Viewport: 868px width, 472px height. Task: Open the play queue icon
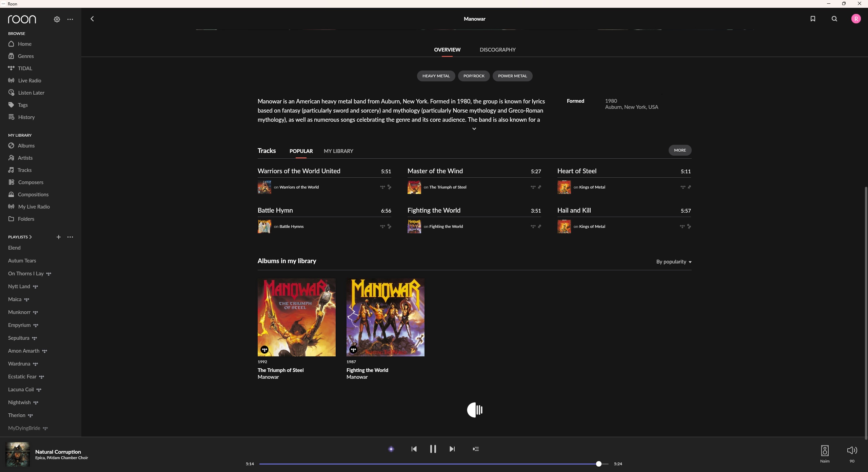pos(476,449)
